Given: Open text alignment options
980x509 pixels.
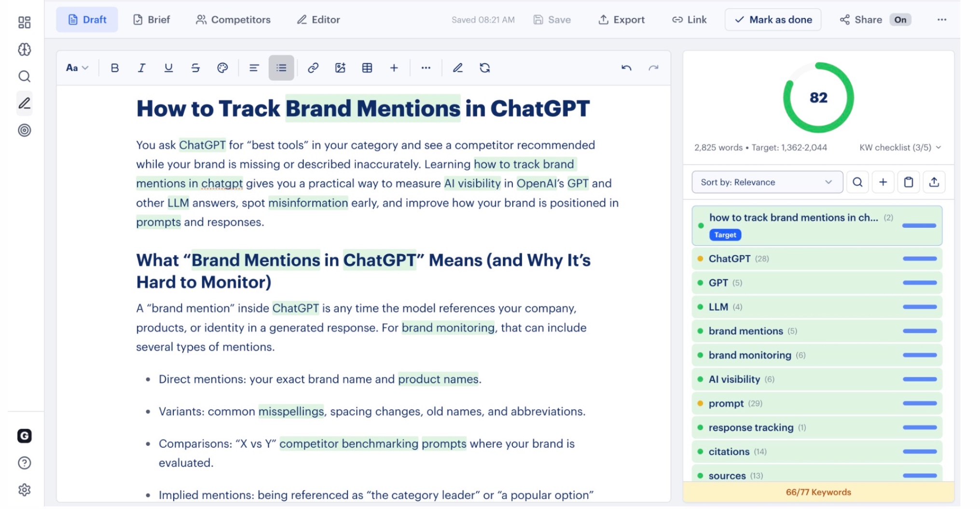Looking at the screenshot, I should point(254,68).
